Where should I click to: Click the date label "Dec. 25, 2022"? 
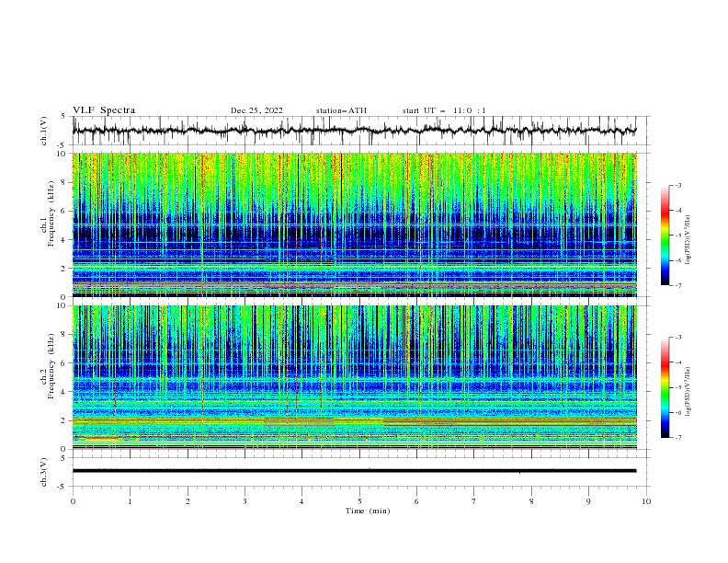pos(256,110)
